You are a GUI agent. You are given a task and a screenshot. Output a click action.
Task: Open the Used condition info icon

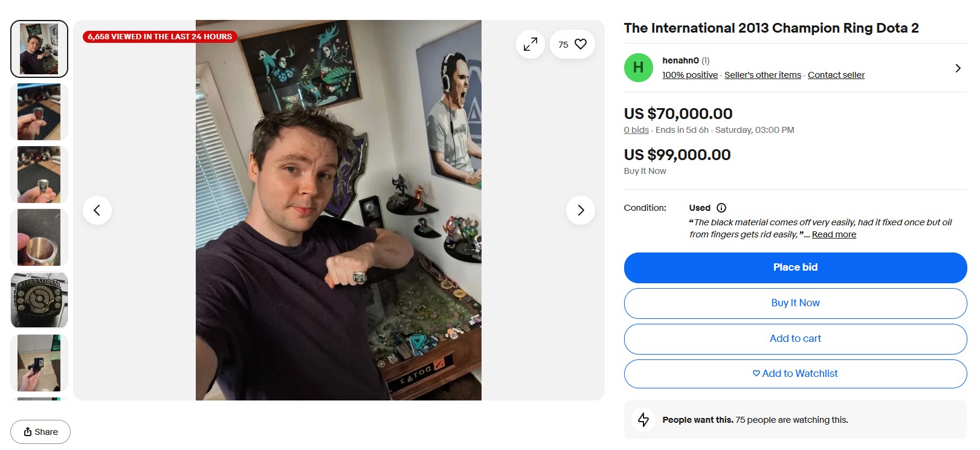pyautogui.click(x=721, y=208)
